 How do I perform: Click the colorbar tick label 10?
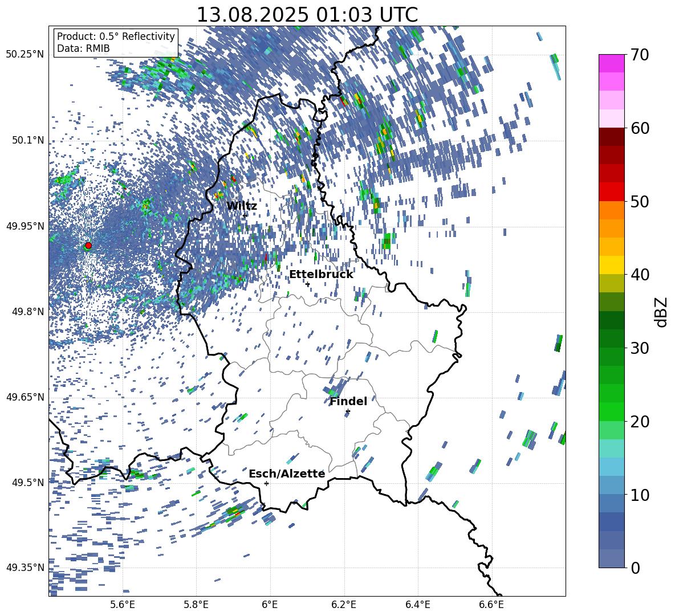coord(640,495)
